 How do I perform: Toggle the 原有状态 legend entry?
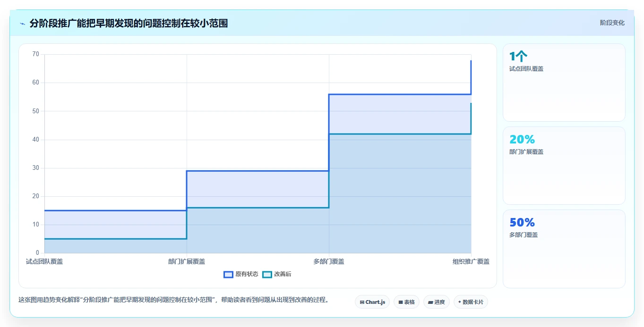241,274
